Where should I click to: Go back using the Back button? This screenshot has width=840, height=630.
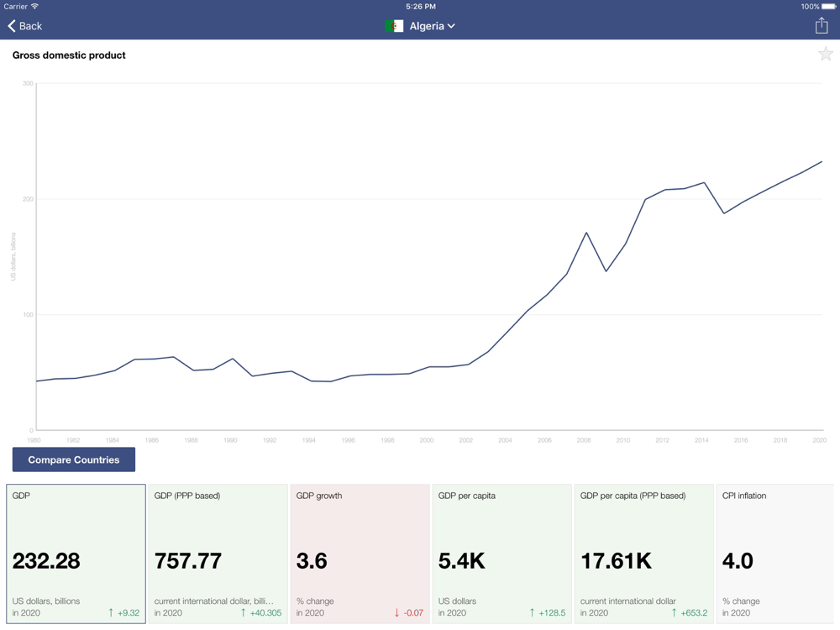pyautogui.click(x=25, y=26)
